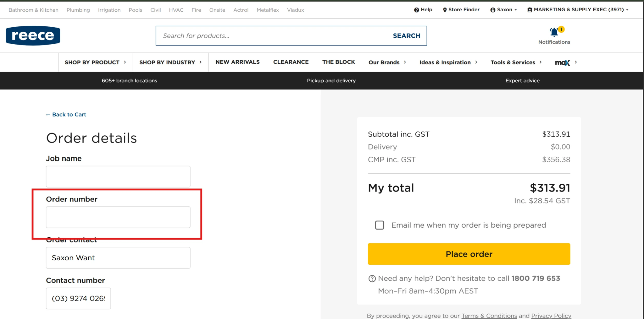The width and height of the screenshot is (644, 319).
Task: Click the Place order button
Action: pyautogui.click(x=469, y=254)
